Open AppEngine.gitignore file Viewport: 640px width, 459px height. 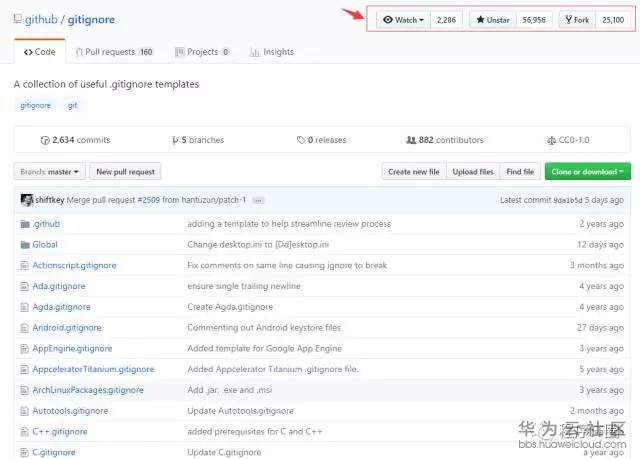tap(72, 349)
